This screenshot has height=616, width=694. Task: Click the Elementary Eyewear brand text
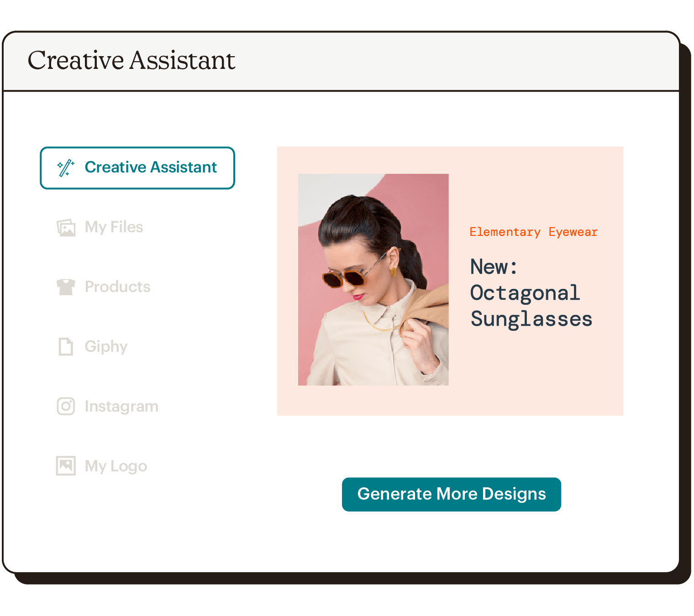click(533, 232)
